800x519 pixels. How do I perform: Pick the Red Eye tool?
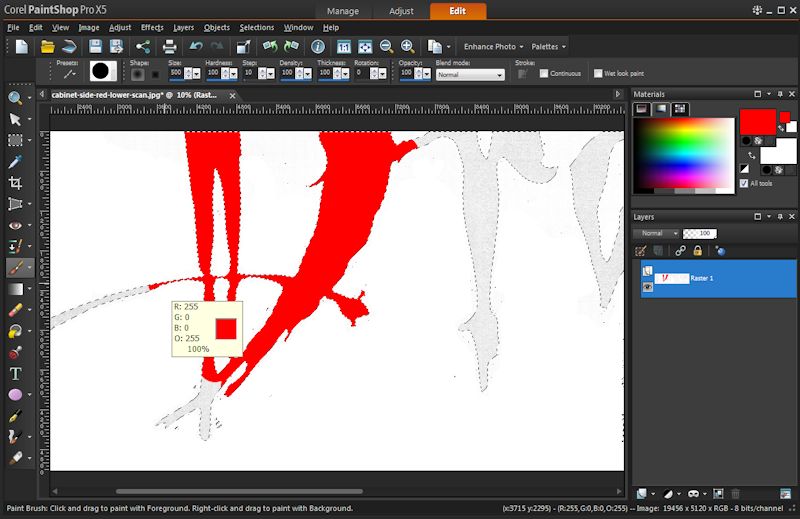point(15,226)
